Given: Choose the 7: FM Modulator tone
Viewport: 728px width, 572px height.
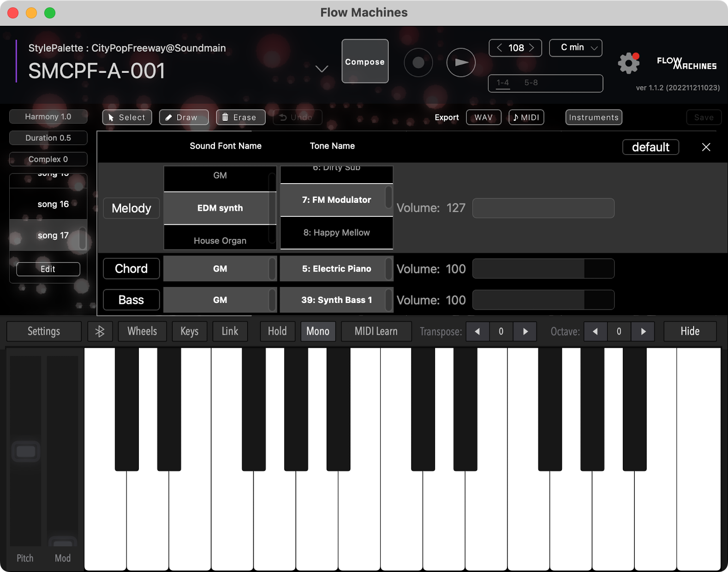Looking at the screenshot, I should (x=337, y=200).
